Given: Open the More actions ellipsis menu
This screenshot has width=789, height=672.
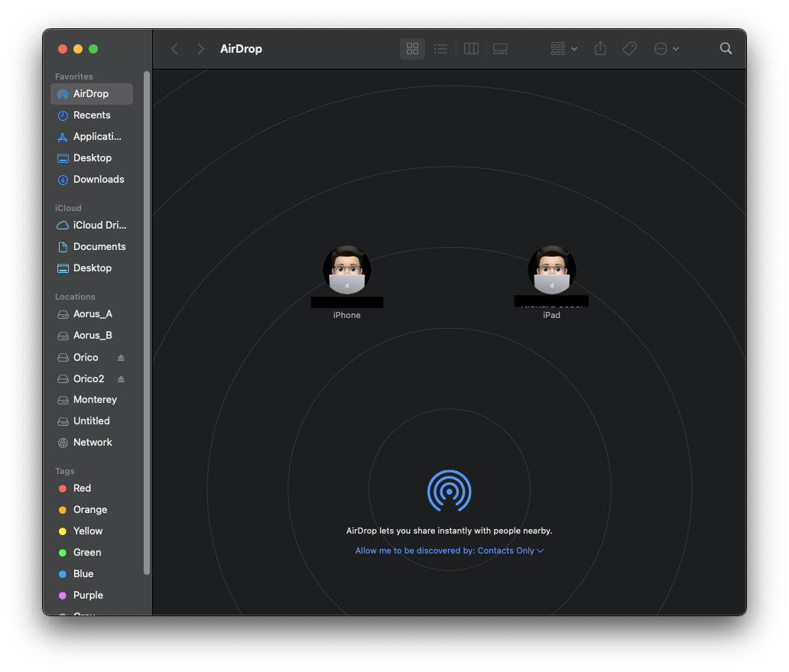Looking at the screenshot, I should [666, 49].
